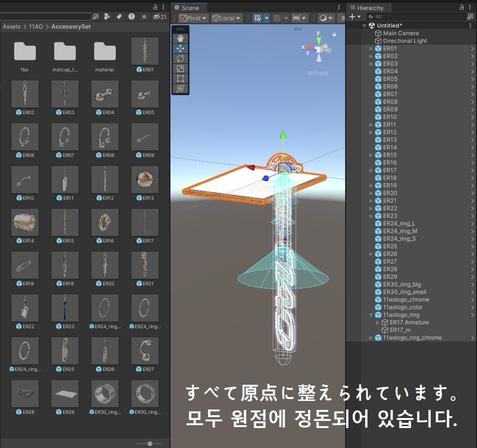Screen dimensions: 477x448
Task: Click the favorites star icon in Project panel
Action: point(144,17)
